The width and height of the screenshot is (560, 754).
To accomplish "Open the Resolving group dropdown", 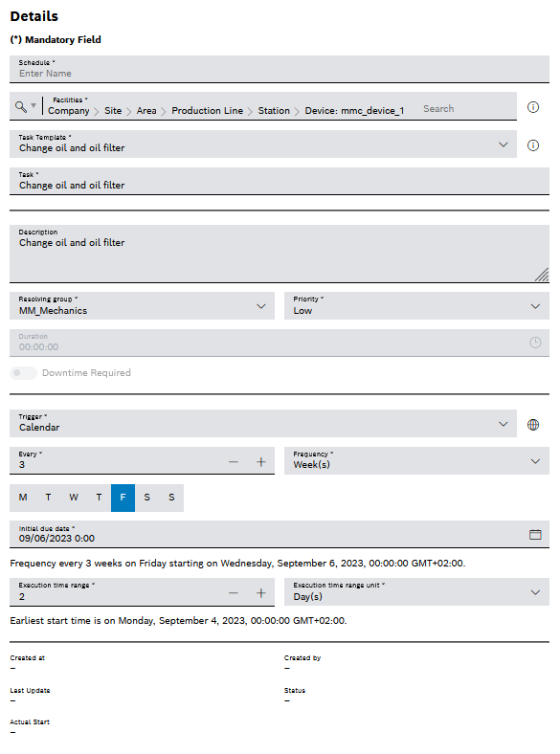I will (x=142, y=306).
